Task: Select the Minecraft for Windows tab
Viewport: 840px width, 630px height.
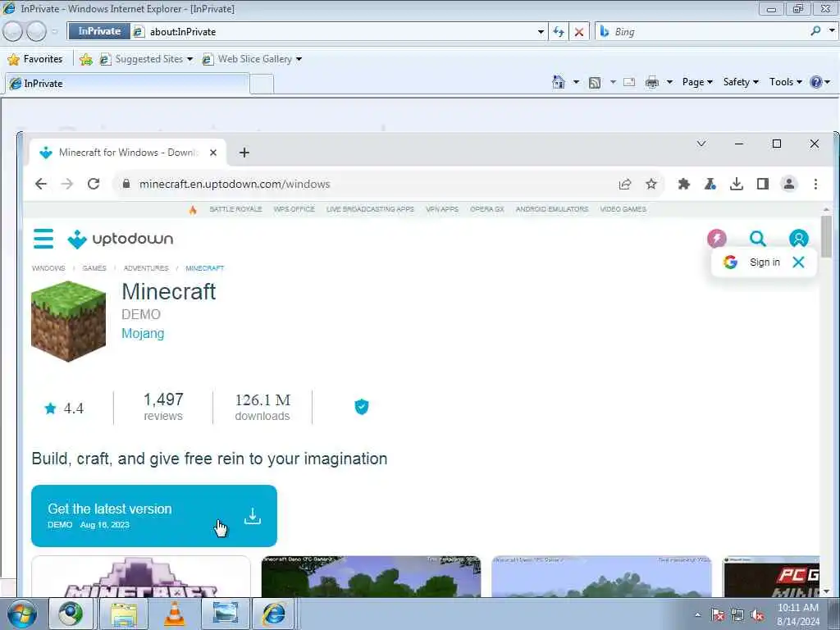Action: (127, 153)
